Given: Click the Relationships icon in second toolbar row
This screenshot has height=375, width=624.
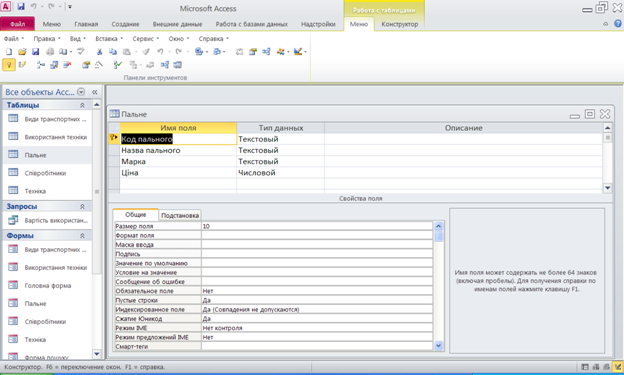Looking at the screenshot, I should [165, 64].
